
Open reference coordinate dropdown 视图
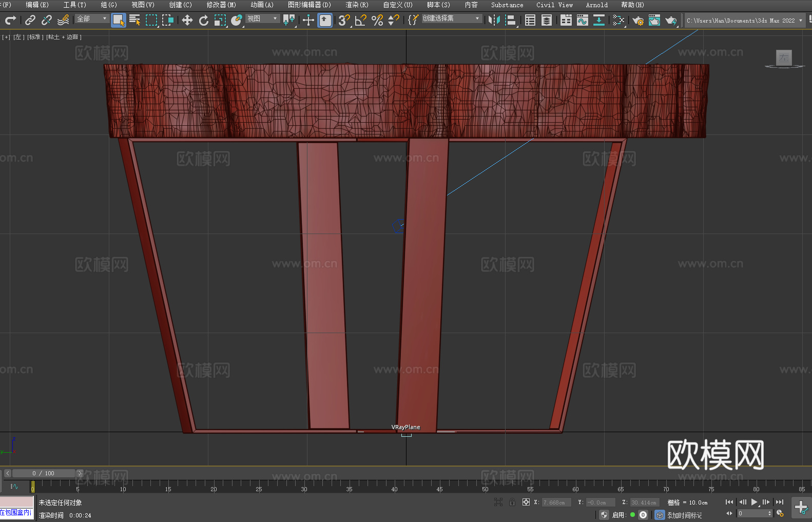262,18
